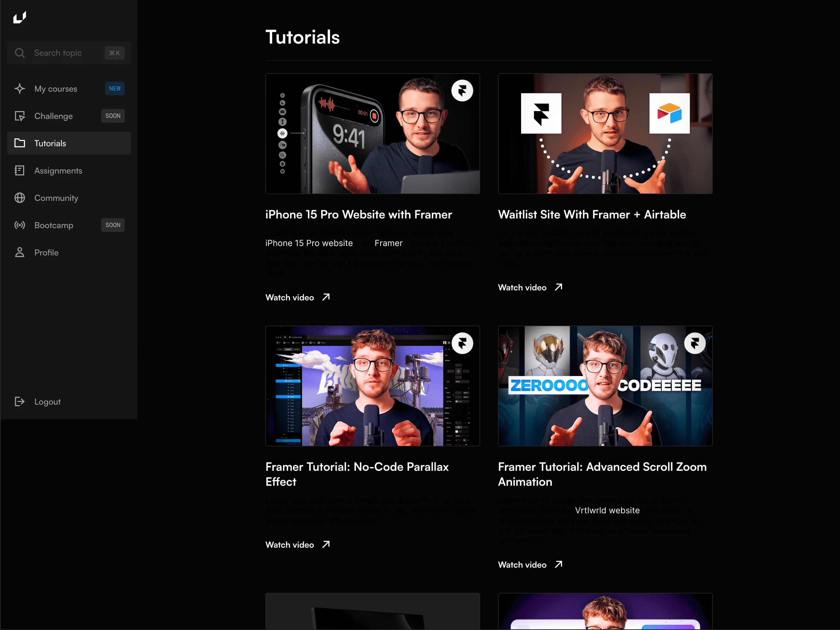Watch video for iPhone 15 Pro Website
The width and height of the screenshot is (840, 630).
click(298, 297)
